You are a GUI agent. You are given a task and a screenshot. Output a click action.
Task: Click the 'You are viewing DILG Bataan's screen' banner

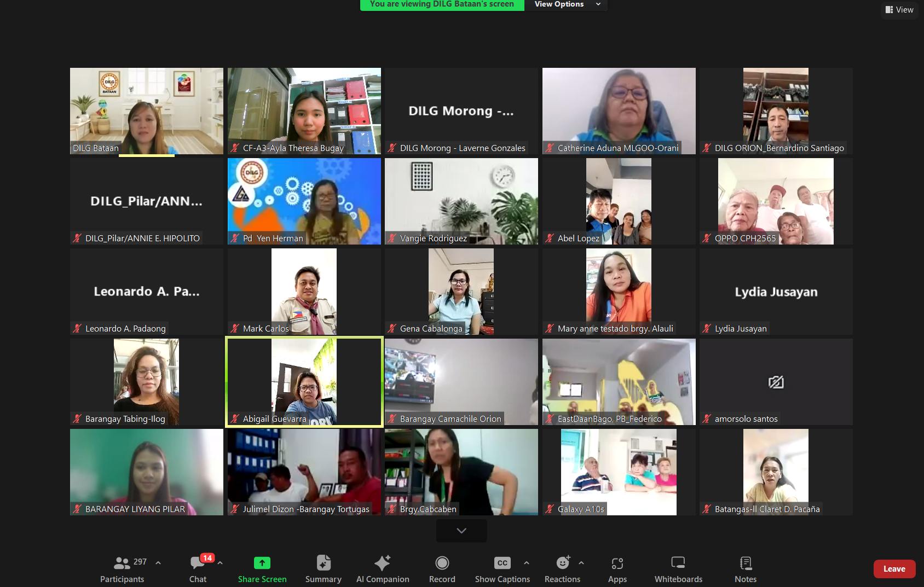442,4
